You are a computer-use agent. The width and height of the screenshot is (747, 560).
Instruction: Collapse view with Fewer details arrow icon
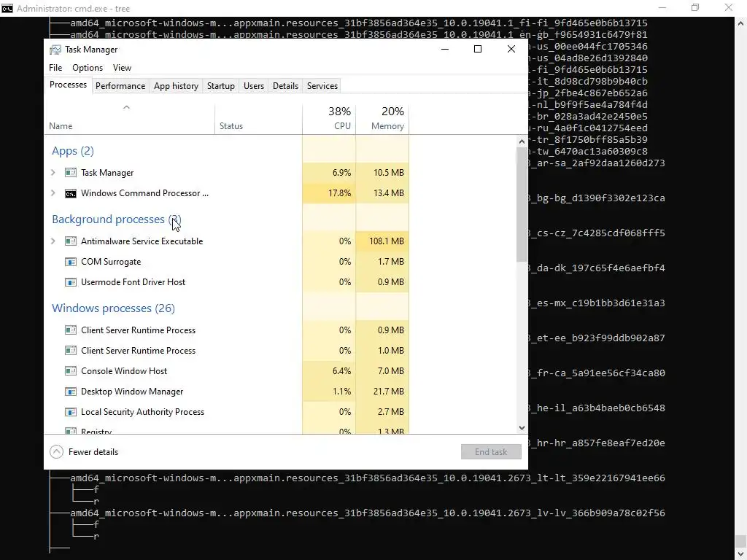pyautogui.click(x=56, y=452)
